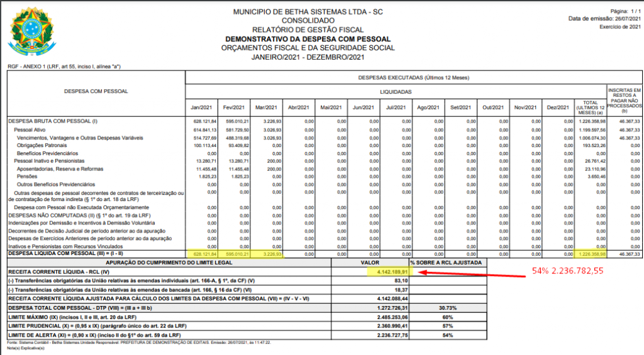
Task: Click highlighted Mar/2021 value in Despesa Líquida row
Action: pyautogui.click(x=270, y=254)
